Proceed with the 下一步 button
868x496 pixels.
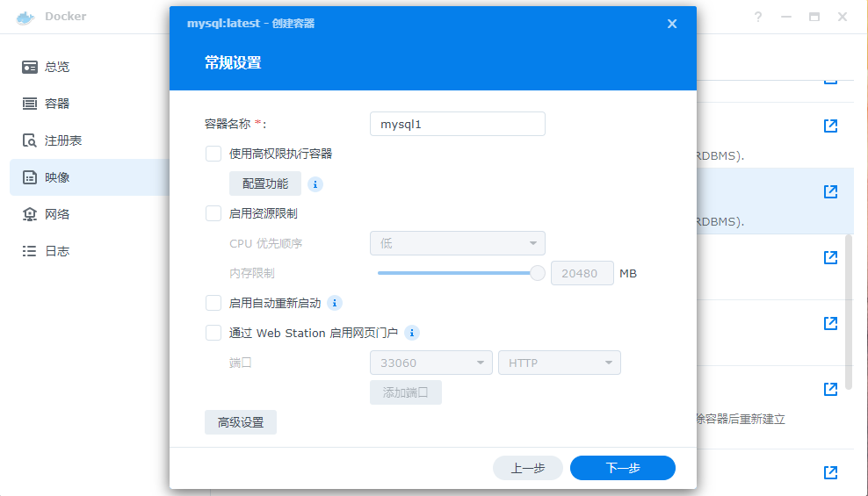[623, 468]
